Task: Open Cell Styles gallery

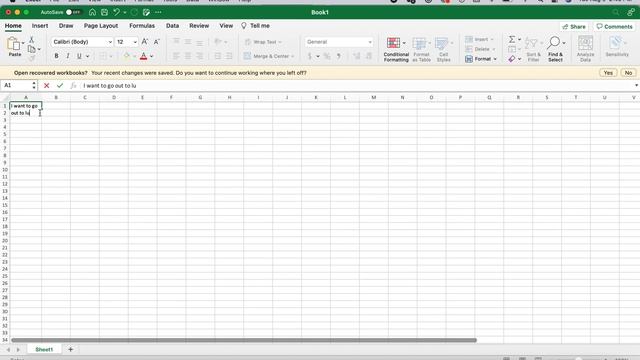Action: 444,49
